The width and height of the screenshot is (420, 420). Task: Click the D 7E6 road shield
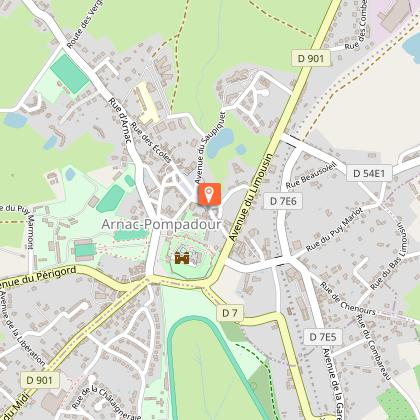[283, 201]
